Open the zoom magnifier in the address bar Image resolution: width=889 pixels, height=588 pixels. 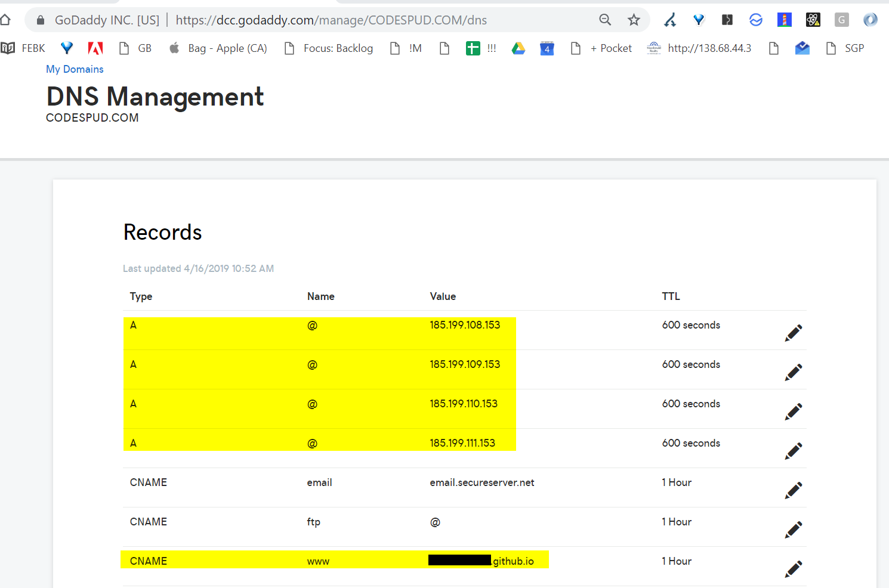pos(605,20)
